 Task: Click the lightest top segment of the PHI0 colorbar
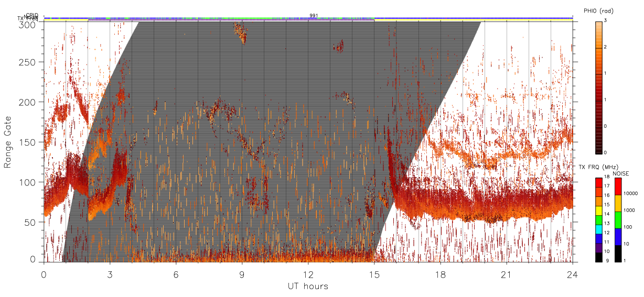coord(598,23)
